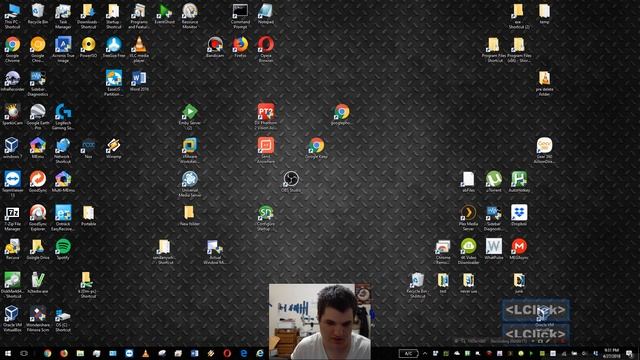Select the Wondershare Filmora Scrn desktop icon

click(38, 319)
